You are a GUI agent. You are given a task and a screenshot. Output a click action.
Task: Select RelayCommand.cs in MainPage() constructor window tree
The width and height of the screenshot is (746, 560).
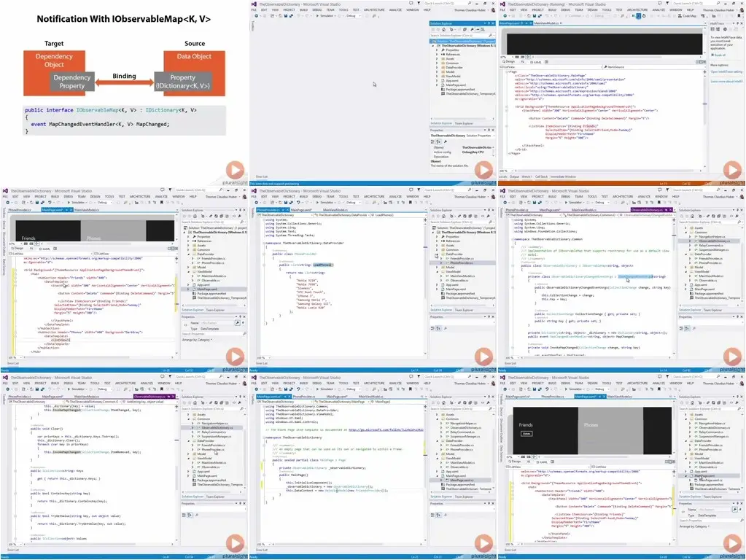pyautogui.click(x=461, y=432)
